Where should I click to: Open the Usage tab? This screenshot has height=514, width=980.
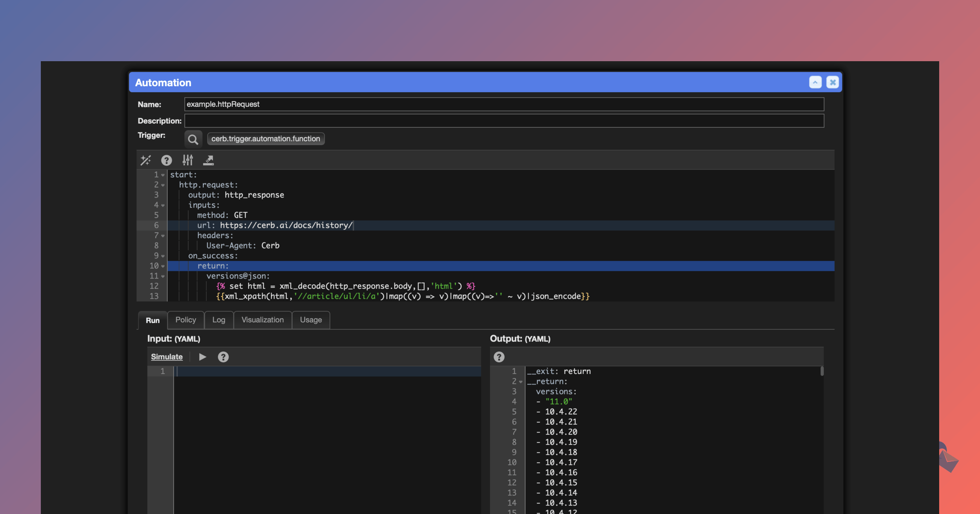[311, 320]
